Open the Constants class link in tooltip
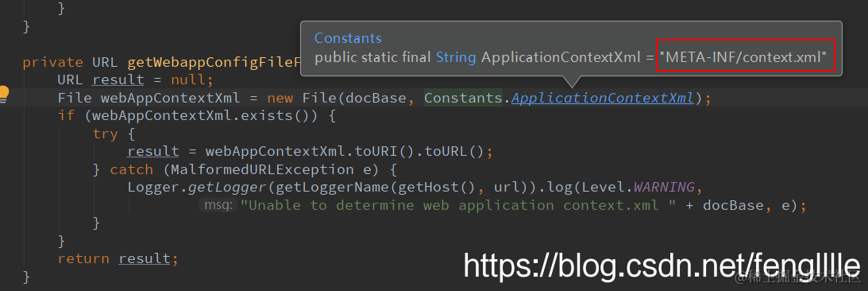Screen dimensions: 868x291 point(348,38)
